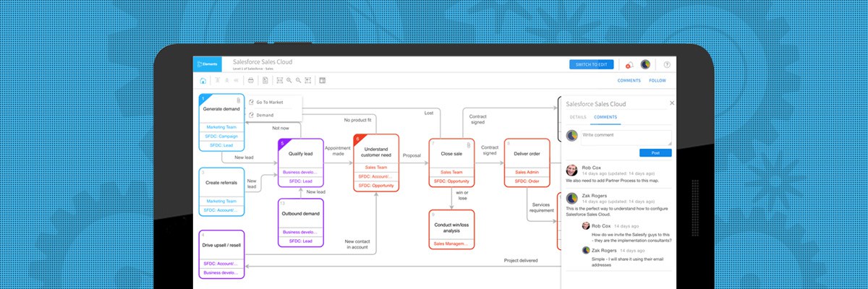Screen dimensions: 868x289
Task: Click the attachment paperclip on Generate demand
Action: [239, 100]
